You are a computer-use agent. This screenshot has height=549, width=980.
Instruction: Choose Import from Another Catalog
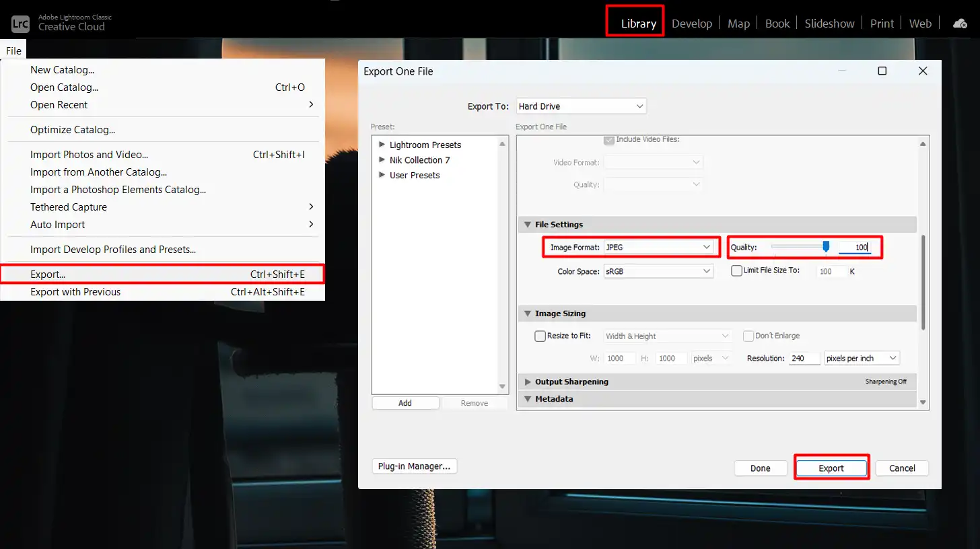click(162, 172)
